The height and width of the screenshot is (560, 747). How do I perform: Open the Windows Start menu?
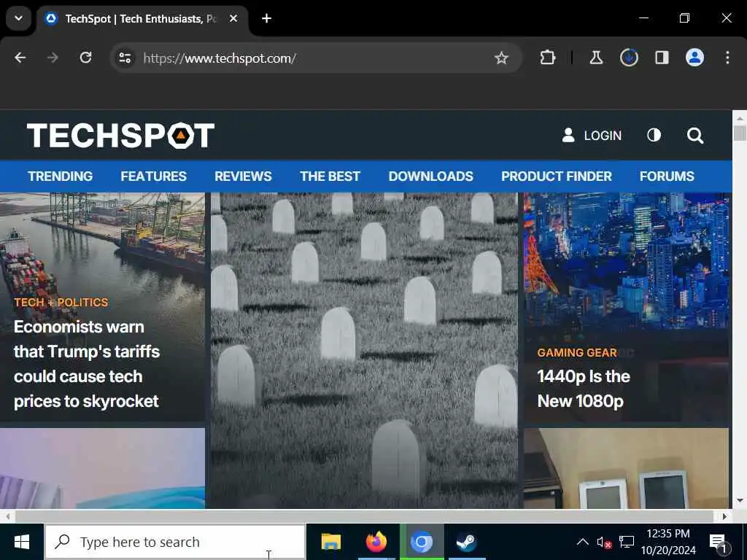coord(22,542)
